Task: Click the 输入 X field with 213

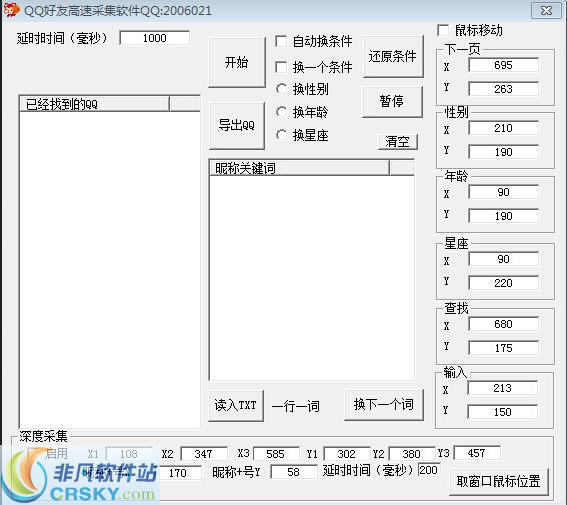Action: [x=502, y=388]
